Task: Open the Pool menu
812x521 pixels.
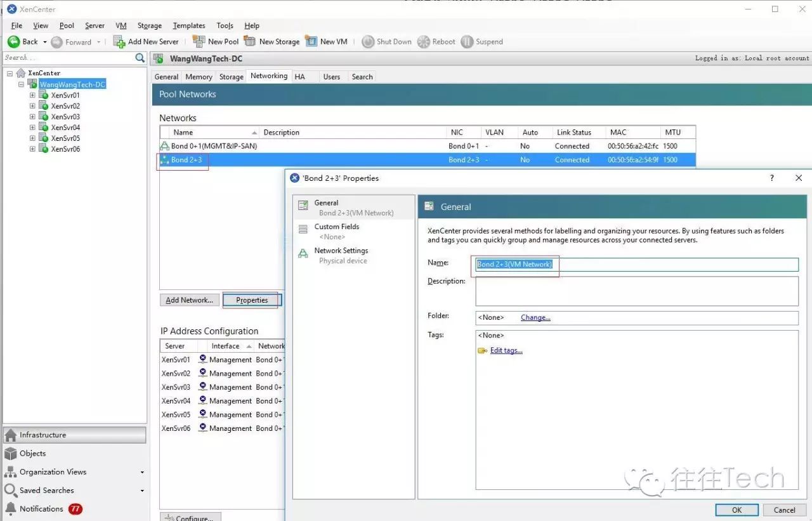Action: pyautogui.click(x=67, y=25)
